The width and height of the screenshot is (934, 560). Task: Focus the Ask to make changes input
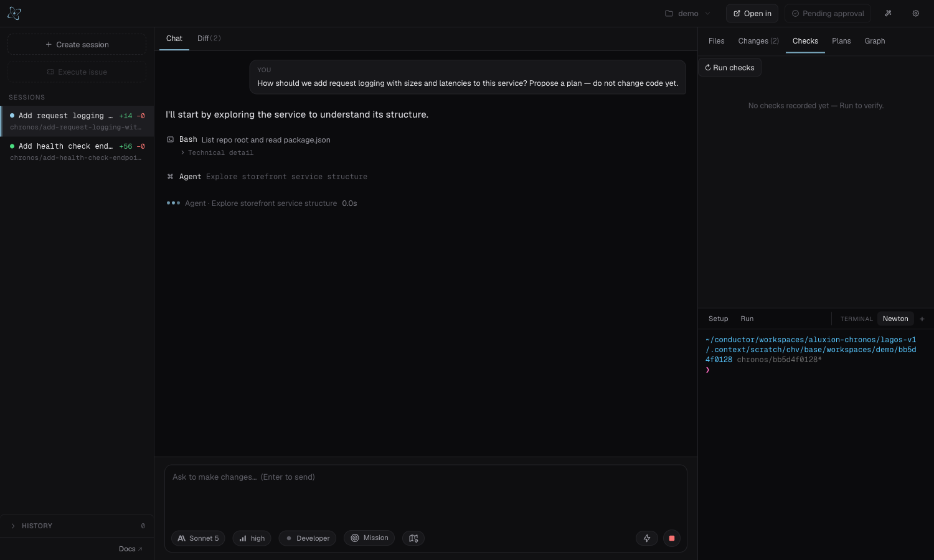[x=426, y=495]
